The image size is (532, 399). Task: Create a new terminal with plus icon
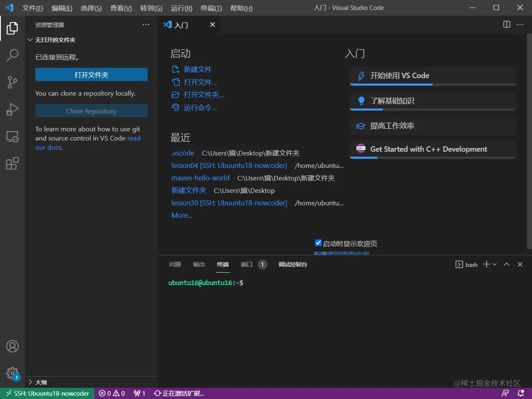(x=486, y=264)
